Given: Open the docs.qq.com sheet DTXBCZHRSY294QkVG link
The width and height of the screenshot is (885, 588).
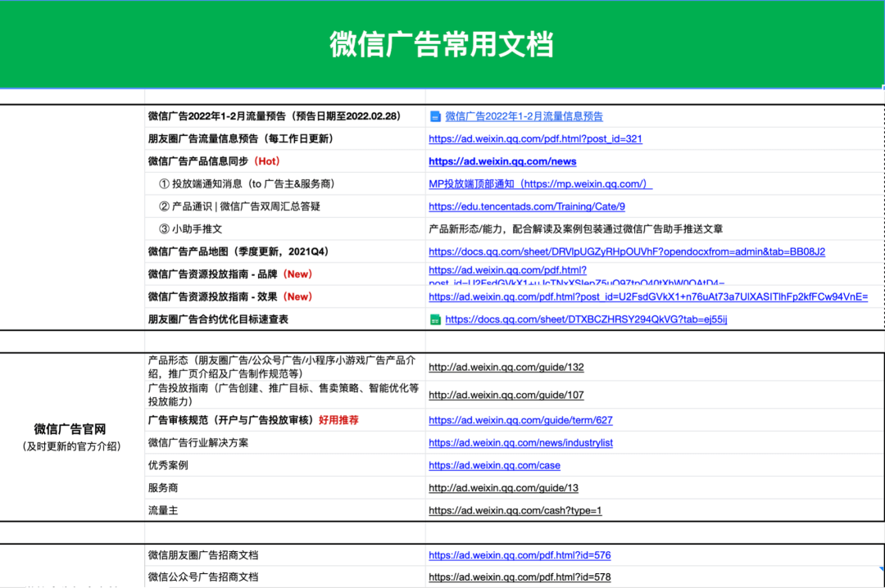Looking at the screenshot, I should [x=586, y=319].
